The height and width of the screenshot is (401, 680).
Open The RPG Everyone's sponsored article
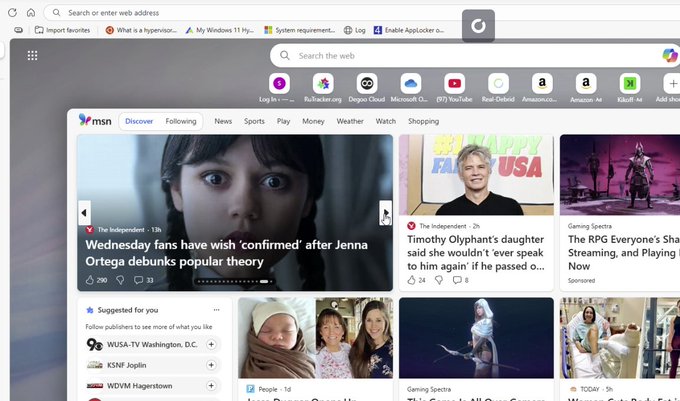click(624, 253)
